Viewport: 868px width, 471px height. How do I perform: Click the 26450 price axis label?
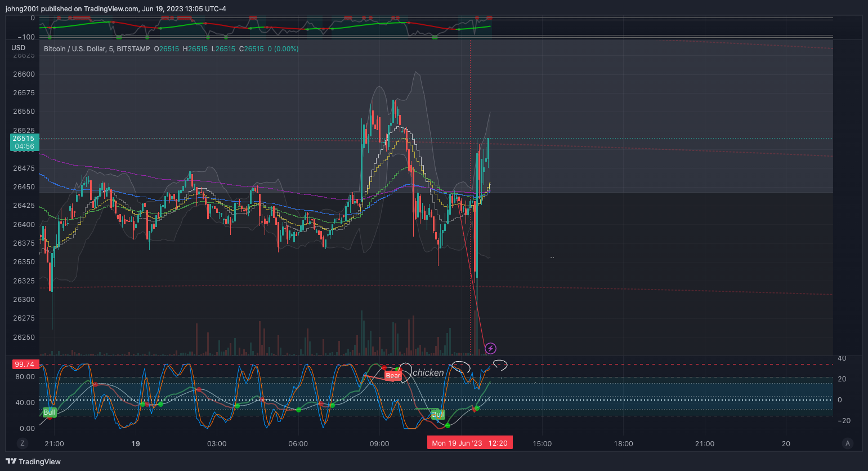(x=24, y=187)
